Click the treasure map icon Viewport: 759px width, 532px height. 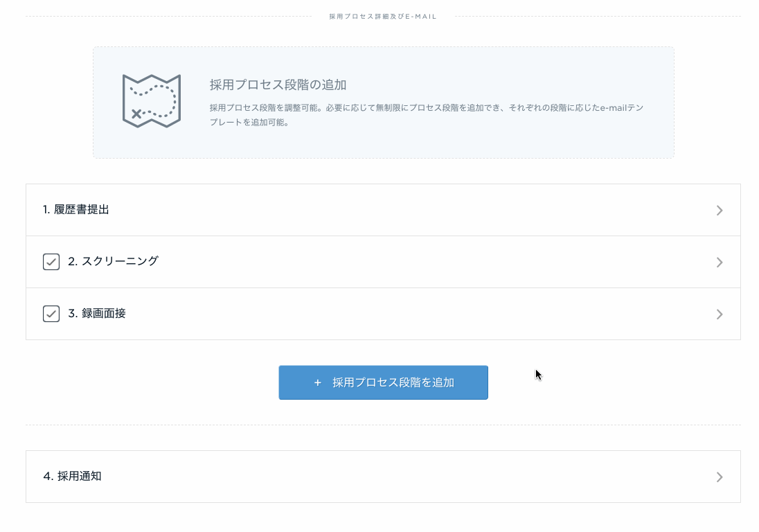pos(152,101)
